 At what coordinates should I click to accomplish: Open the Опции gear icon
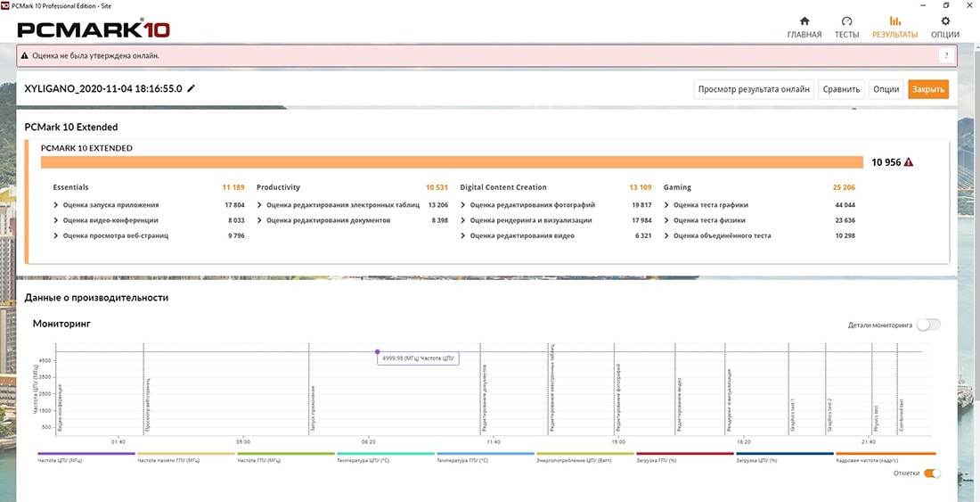coord(945,21)
